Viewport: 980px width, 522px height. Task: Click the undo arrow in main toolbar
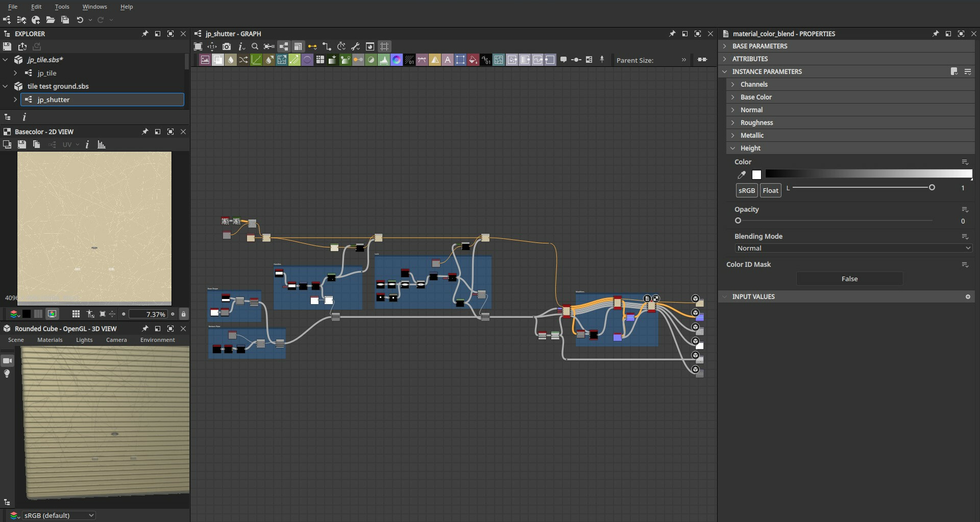[x=80, y=20]
